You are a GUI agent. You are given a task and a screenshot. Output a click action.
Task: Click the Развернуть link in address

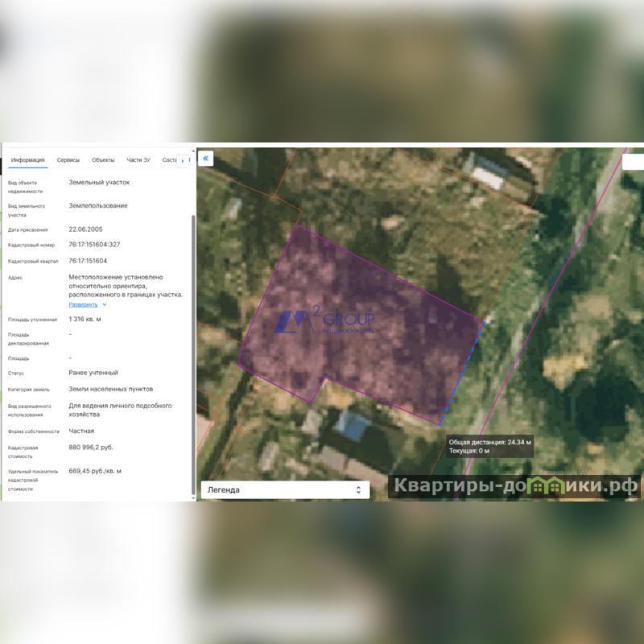coord(83,305)
